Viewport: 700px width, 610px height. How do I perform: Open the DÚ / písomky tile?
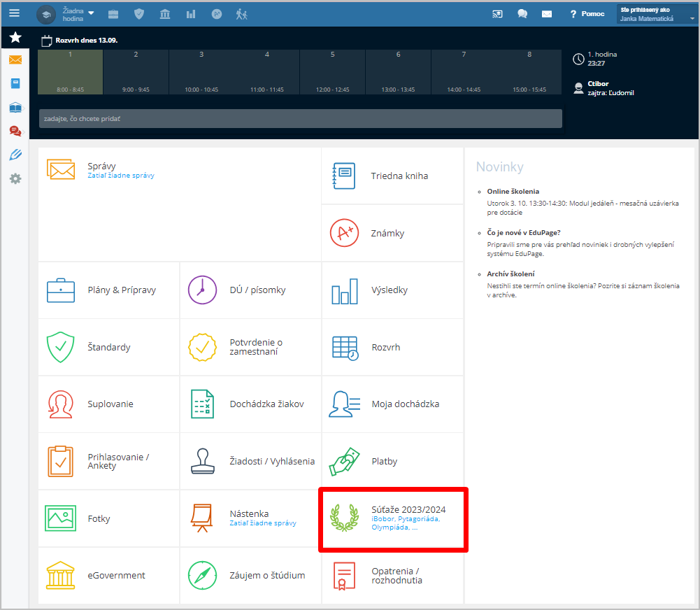[x=250, y=290]
